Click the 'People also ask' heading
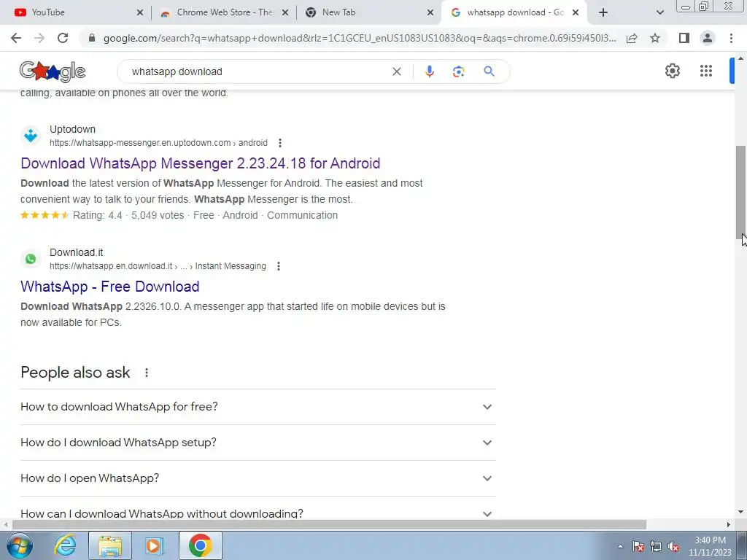The width and height of the screenshot is (747, 560). [75, 373]
